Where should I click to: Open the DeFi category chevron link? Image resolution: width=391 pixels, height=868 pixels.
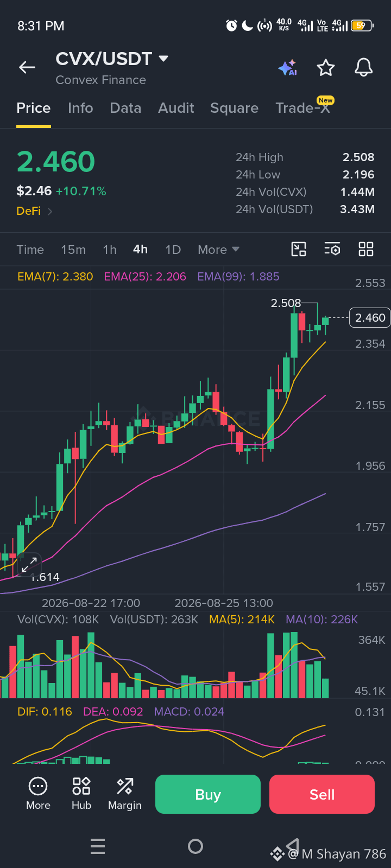[x=34, y=211]
